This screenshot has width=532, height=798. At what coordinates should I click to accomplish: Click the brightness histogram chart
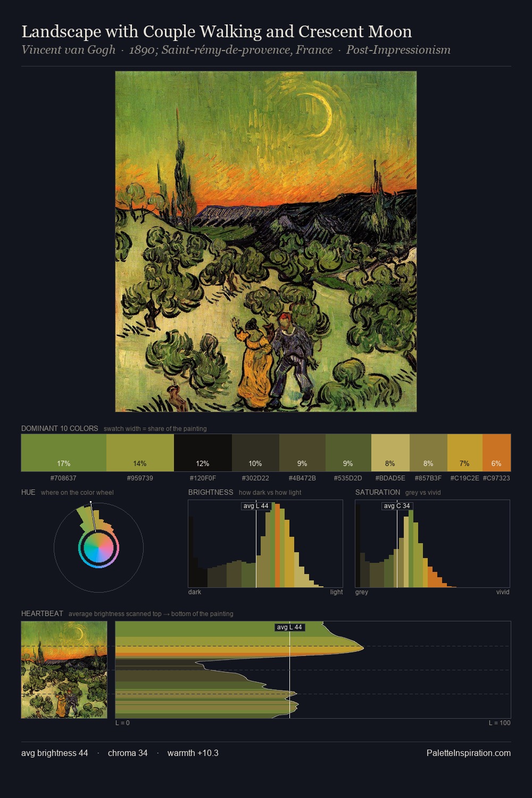tap(265, 544)
